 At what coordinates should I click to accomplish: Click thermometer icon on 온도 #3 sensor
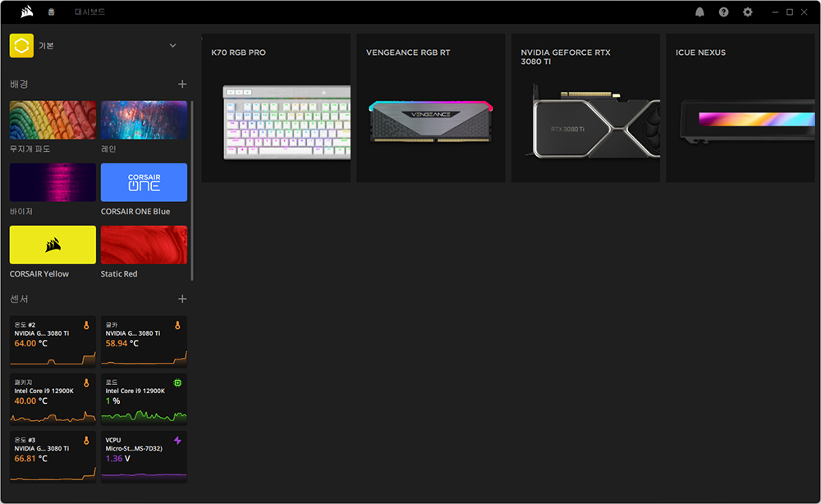point(86,441)
